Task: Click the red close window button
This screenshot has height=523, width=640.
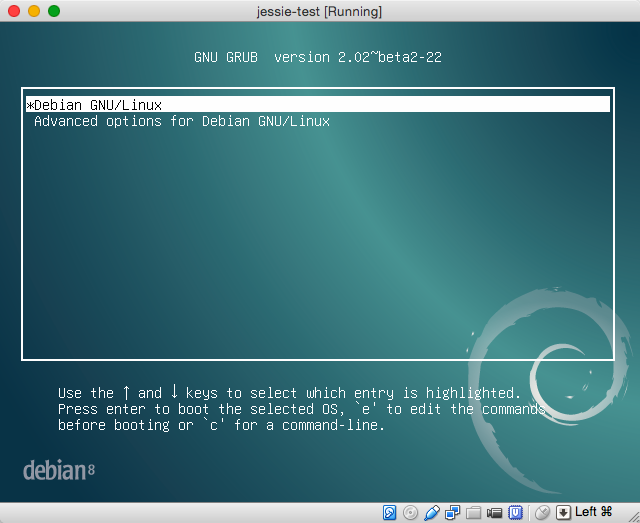Action: coord(14,11)
